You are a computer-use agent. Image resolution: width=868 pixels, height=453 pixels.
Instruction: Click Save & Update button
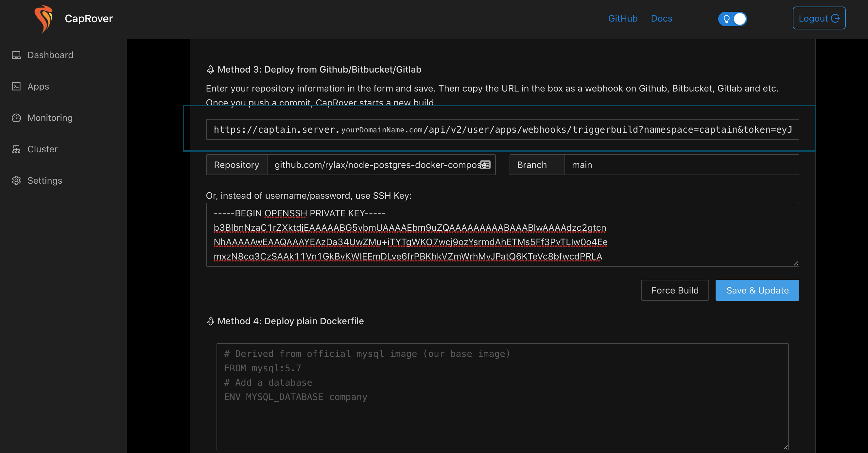[757, 290]
